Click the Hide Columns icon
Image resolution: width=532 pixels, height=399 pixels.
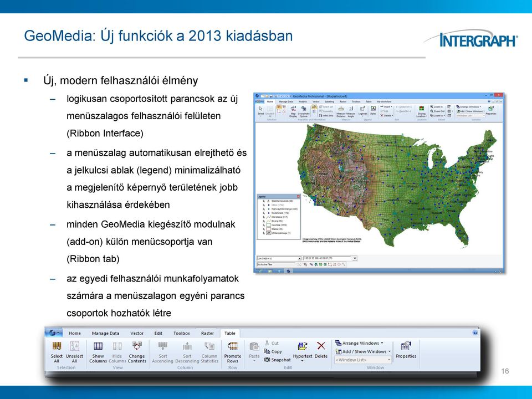(117, 346)
